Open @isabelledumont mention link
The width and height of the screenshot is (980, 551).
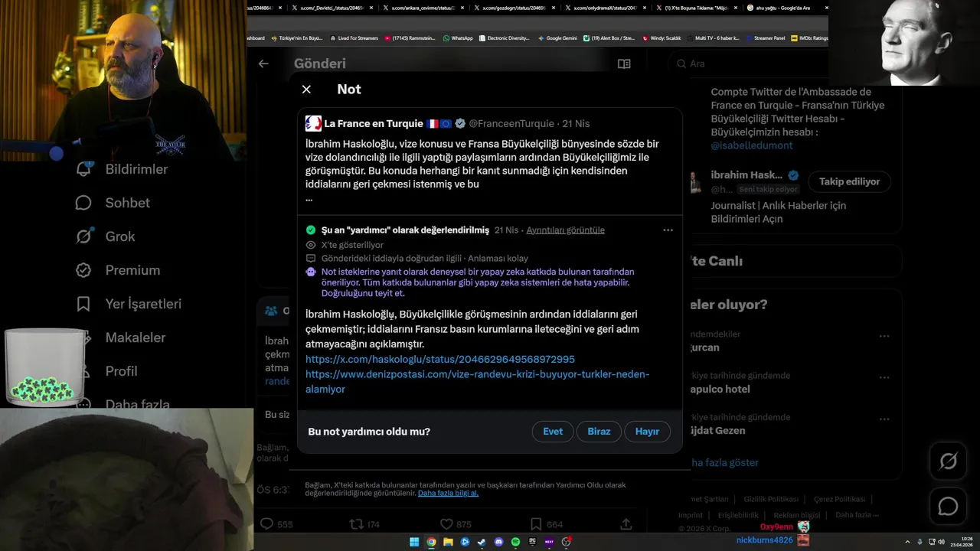click(751, 145)
